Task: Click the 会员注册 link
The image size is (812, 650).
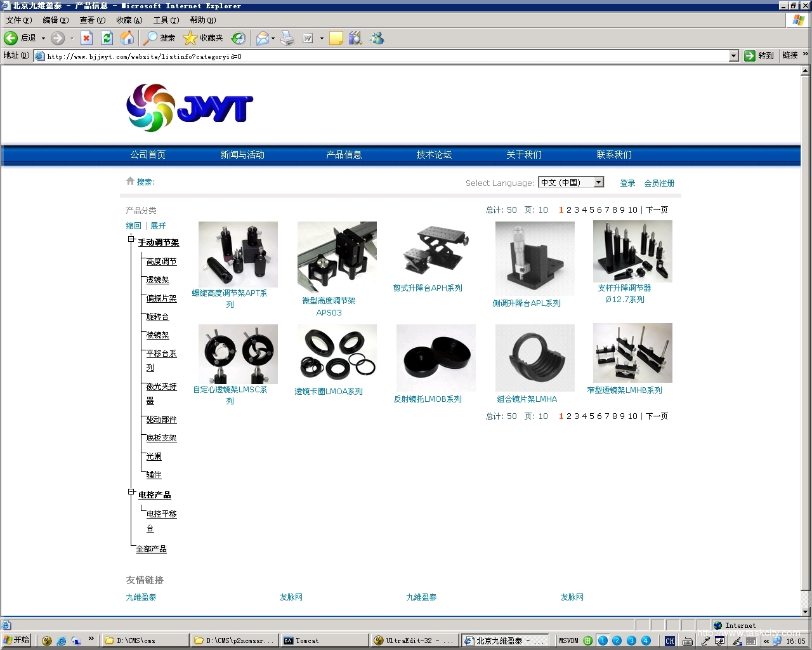Action: pos(659,183)
